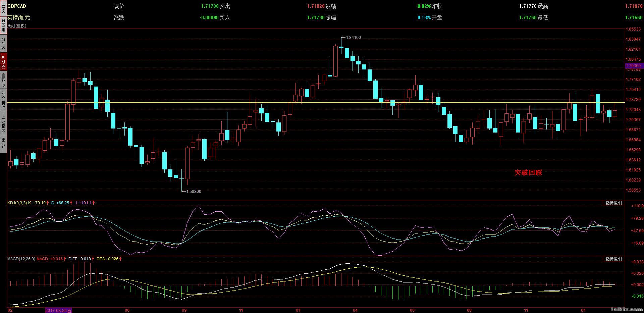Switch to 分时图 intraday chart tab
644x313 pixels.
(x=3, y=43)
